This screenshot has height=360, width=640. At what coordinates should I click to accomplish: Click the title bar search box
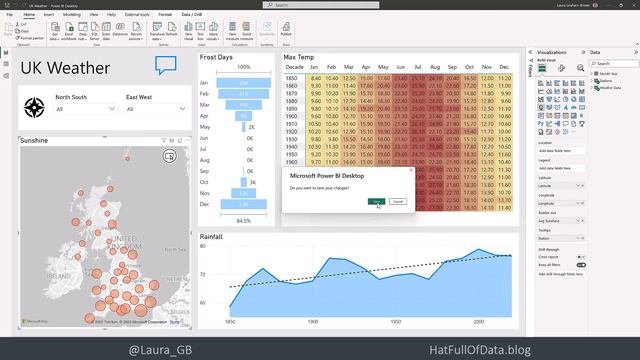[x=321, y=5]
